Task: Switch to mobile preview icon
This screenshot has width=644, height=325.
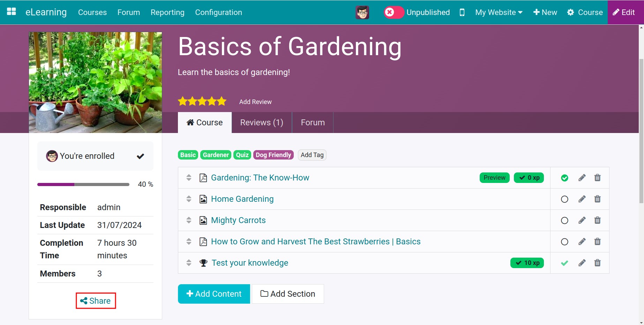Action: (462, 12)
